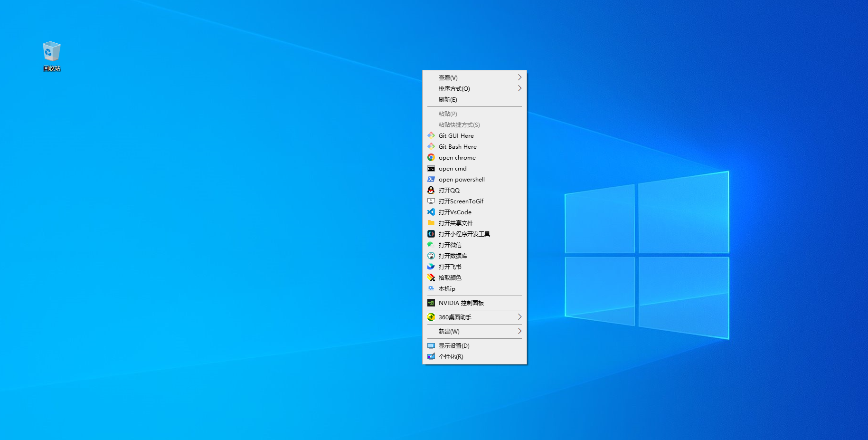Click the Git GUI Here icon
Screen dimensions: 868x440
coord(431,135)
